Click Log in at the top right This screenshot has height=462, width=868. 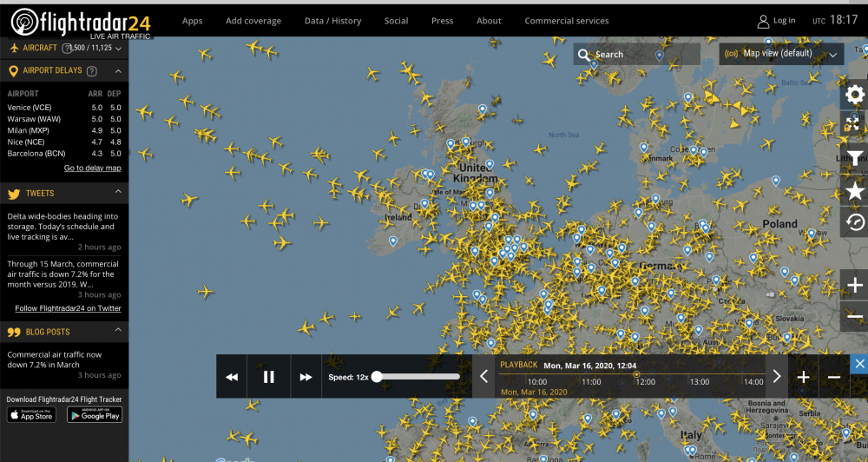tap(776, 21)
